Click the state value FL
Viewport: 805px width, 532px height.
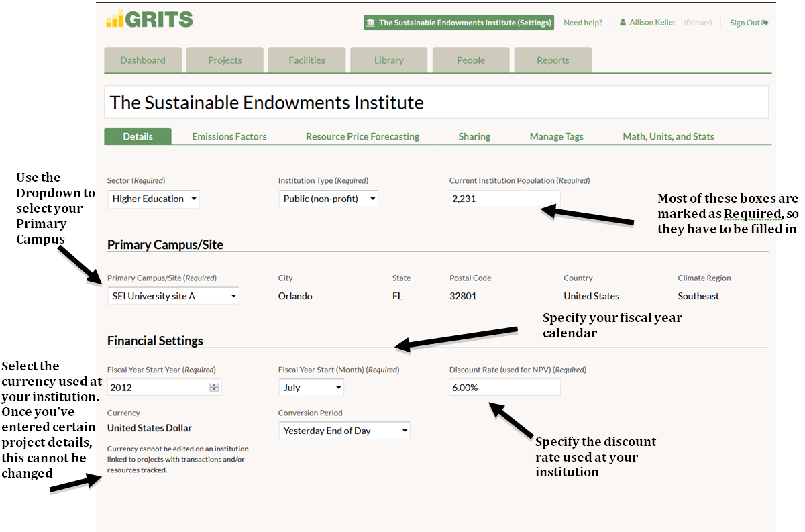pos(397,296)
